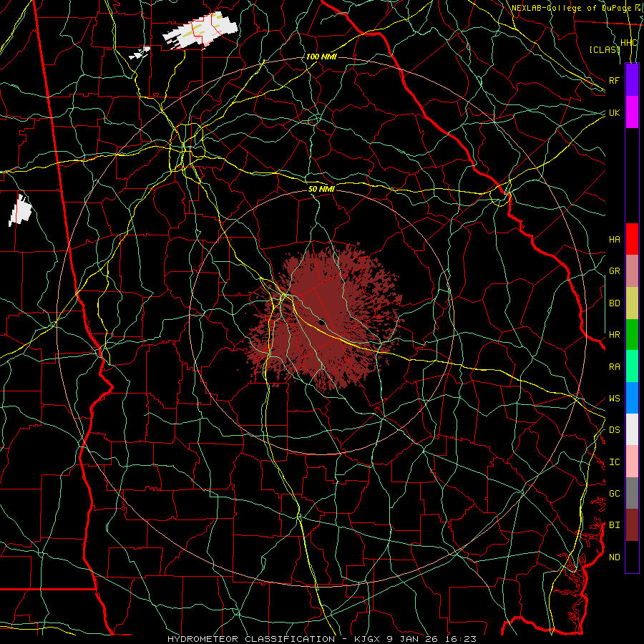Select the GR legend color block
This screenshot has width=644, height=644.
(x=632, y=270)
